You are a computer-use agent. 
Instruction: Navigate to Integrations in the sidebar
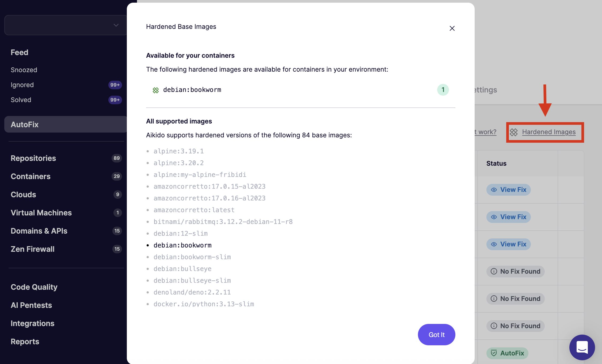[x=33, y=323]
